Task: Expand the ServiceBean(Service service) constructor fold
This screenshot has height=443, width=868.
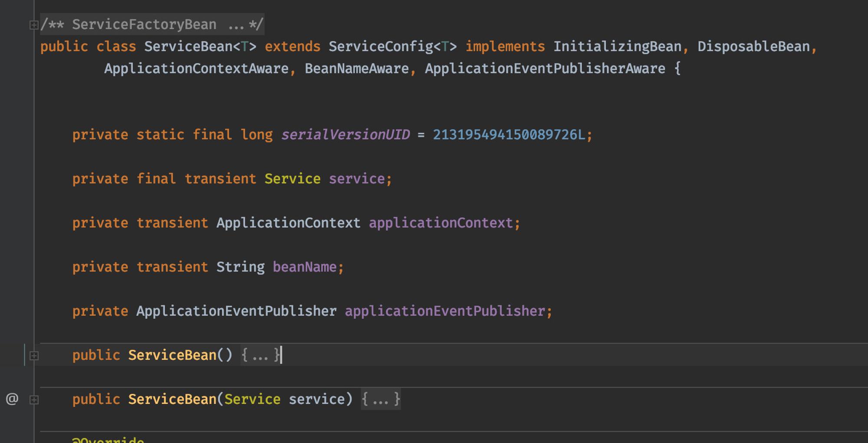Action: [x=34, y=400]
